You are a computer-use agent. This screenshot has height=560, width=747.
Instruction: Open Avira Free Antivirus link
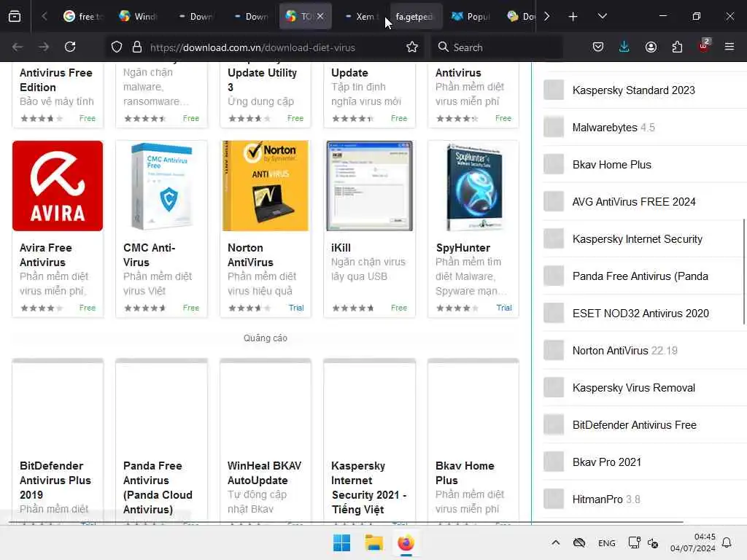(x=46, y=254)
